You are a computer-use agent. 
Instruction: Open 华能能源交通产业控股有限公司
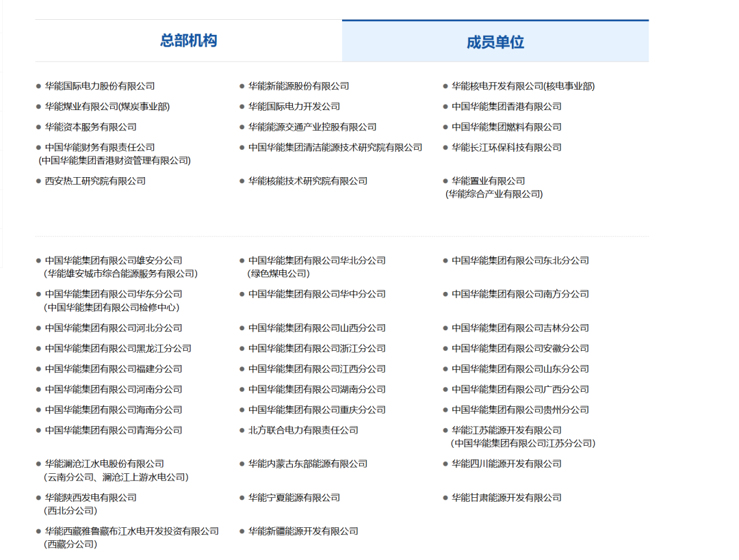tap(313, 127)
